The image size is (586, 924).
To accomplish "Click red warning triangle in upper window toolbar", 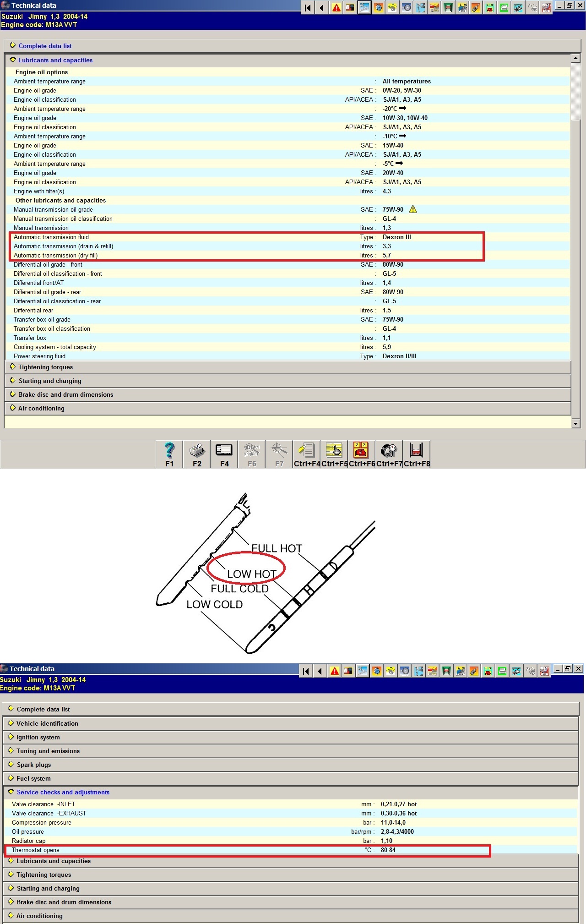I will coord(336,8).
